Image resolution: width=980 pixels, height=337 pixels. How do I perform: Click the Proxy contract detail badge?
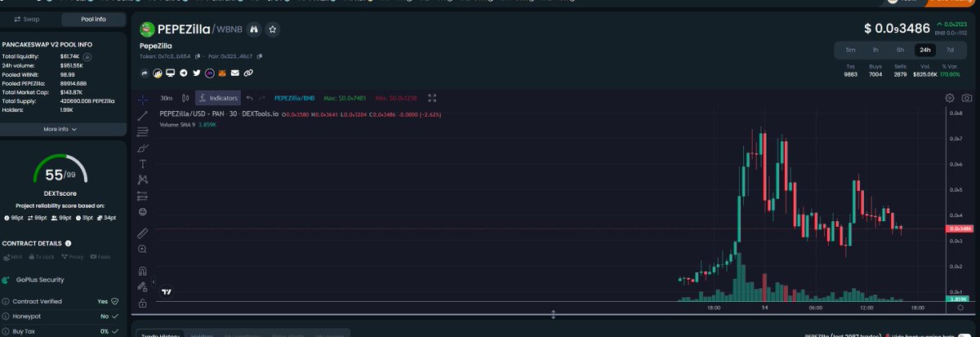point(72,257)
